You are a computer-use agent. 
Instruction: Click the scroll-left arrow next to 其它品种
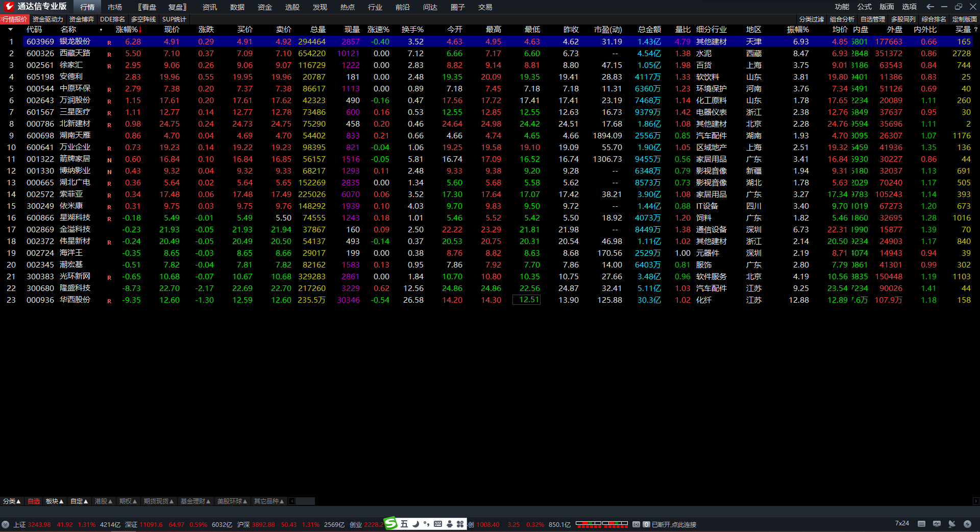(x=292, y=501)
